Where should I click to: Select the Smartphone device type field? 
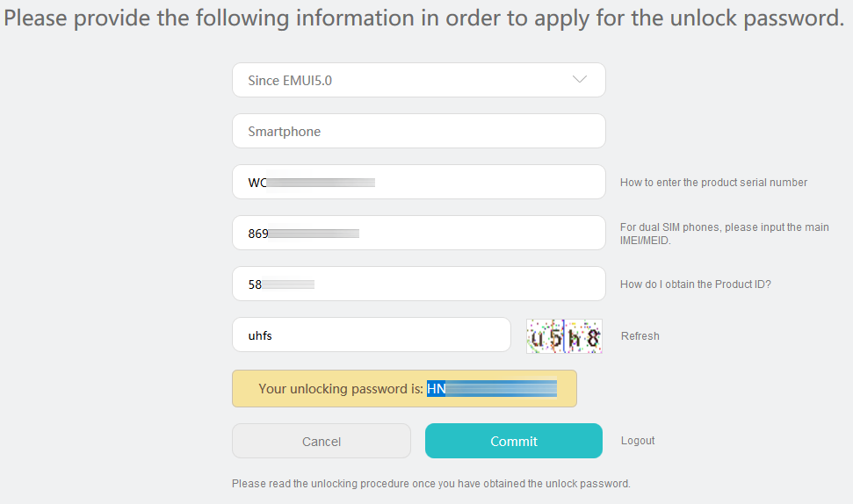(x=418, y=131)
